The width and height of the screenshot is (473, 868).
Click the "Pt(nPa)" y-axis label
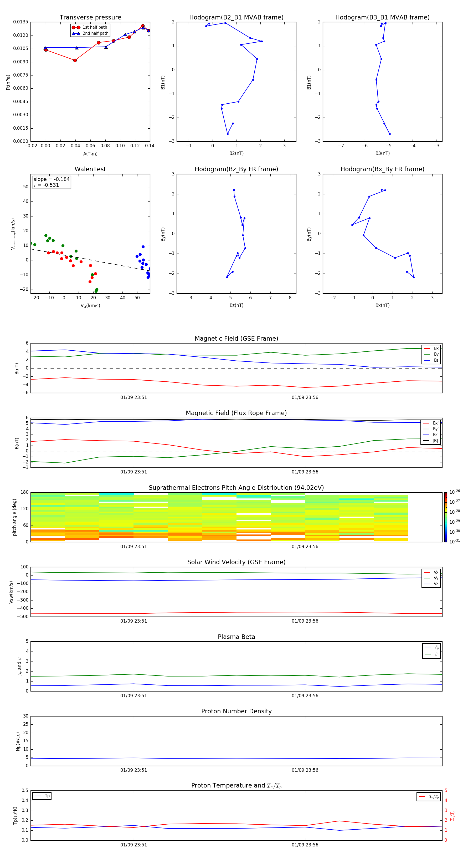[x=8, y=82]
